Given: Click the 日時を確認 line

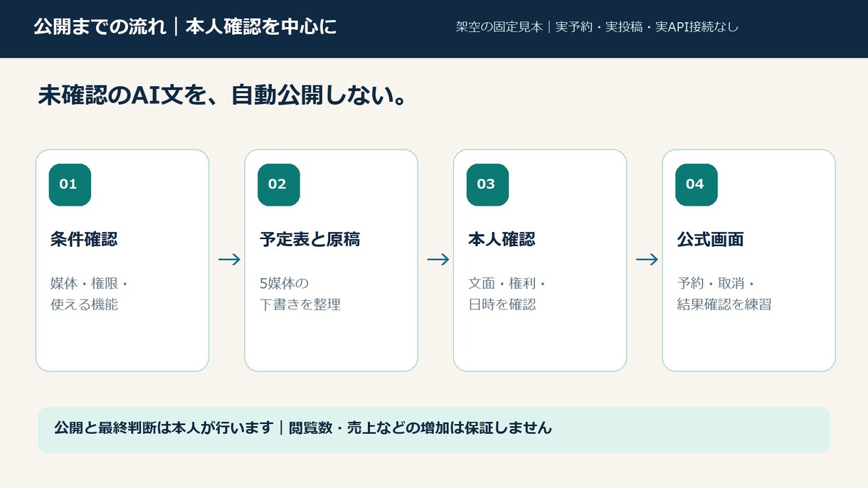Looking at the screenshot, I should 502,304.
